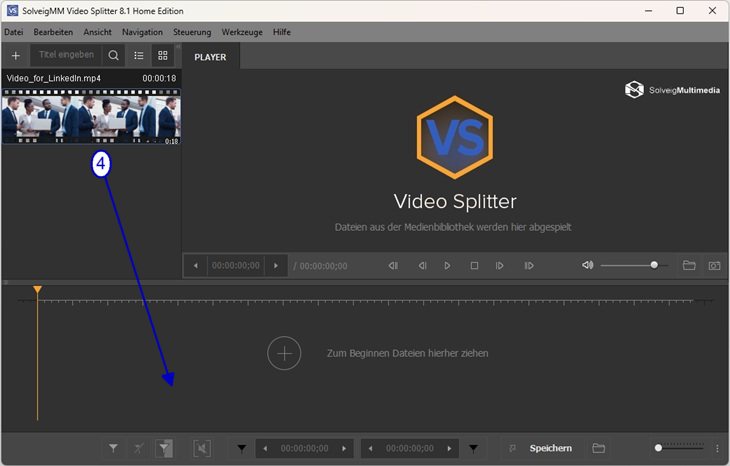This screenshot has width=730, height=466.
Task: Open output folder icon next to Speichern
Action: pyautogui.click(x=599, y=448)
